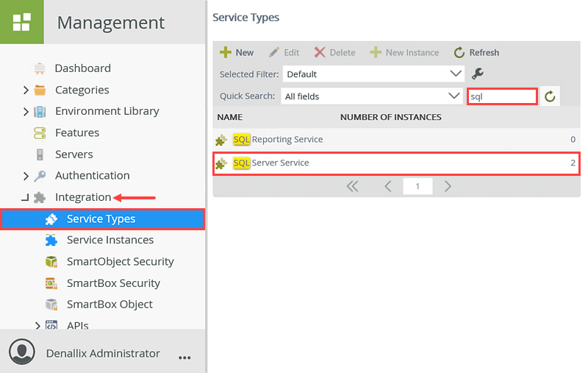This screenshot has height=373, width=588.
Task: Expand the APIs tree node
Action: [x=37, y=325]
